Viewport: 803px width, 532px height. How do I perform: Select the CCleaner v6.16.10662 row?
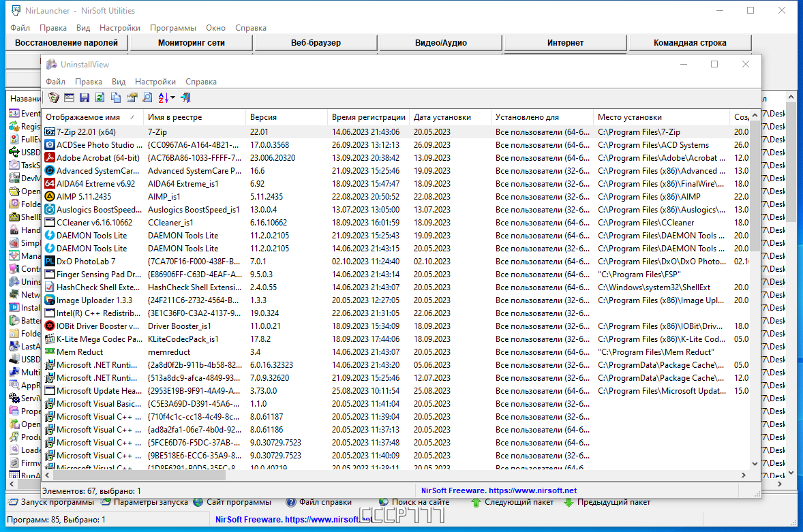tap(396, 223)
